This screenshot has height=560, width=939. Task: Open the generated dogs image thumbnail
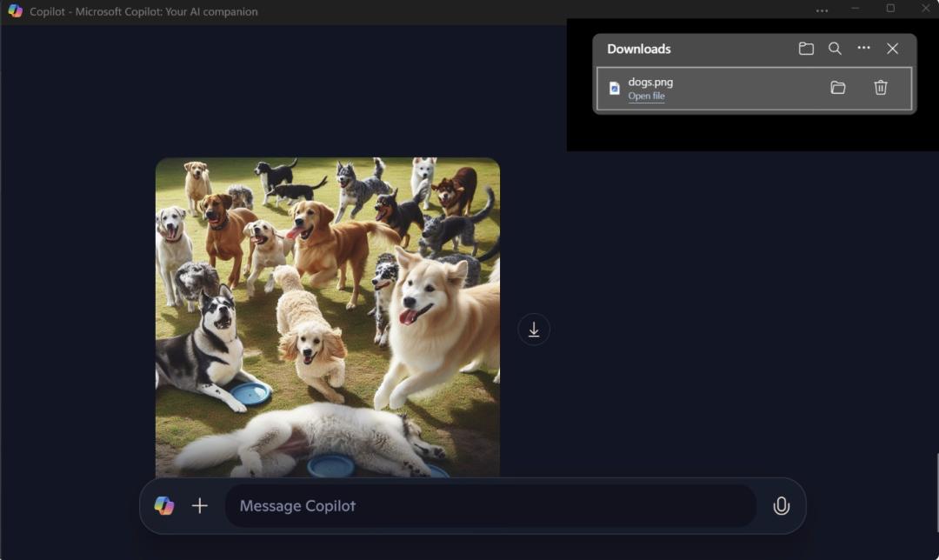[328, 317]
